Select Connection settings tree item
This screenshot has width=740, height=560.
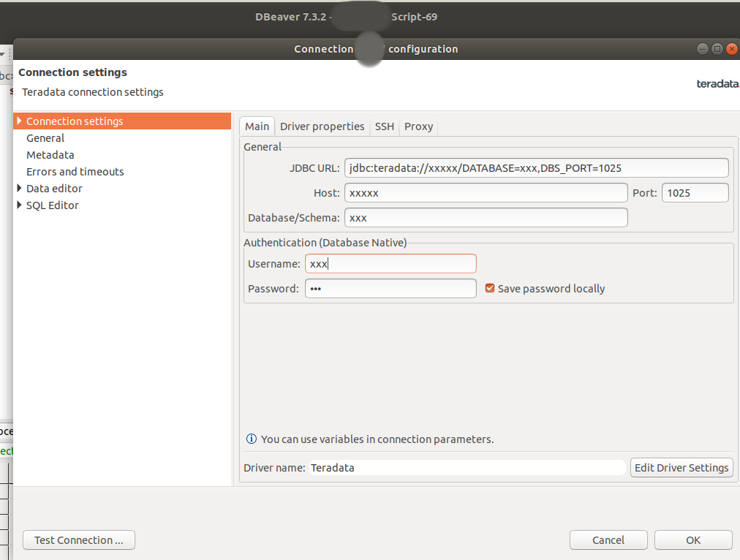click(x=122, y=121)
